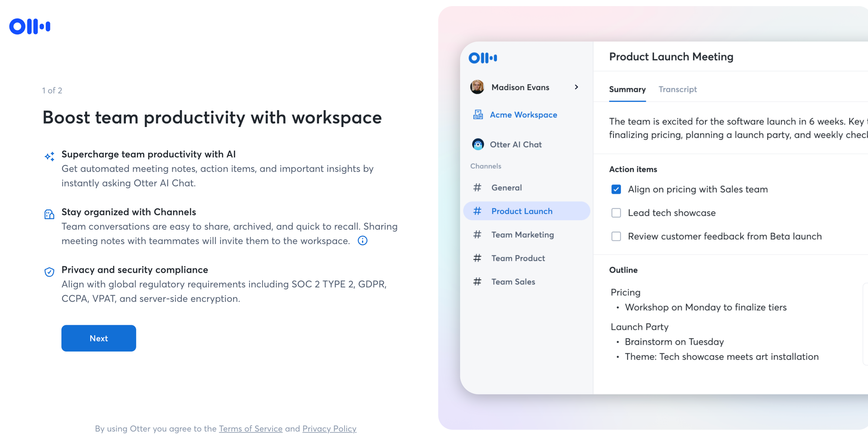Image resolution: width=868 pixels, height=434 pixels.
Task: Uncheck Align on pricing with Sales team
Action: point(616,189)
